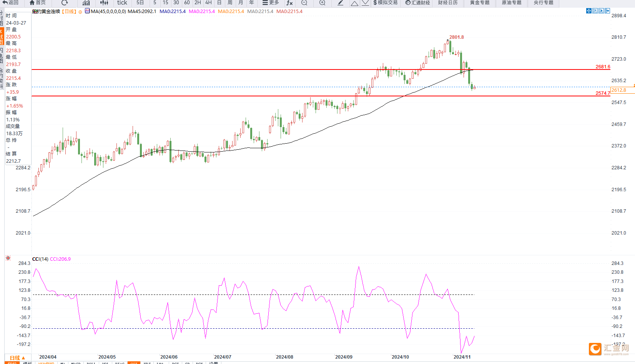Switch to 5日 timeframe
635x364 pixels.
[x=140, y=3]
